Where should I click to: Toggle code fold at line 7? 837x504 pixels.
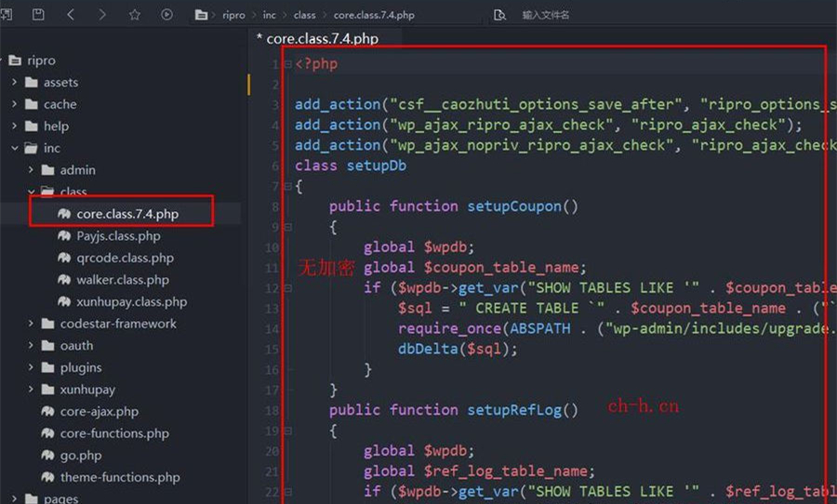(x=286, y=186)
